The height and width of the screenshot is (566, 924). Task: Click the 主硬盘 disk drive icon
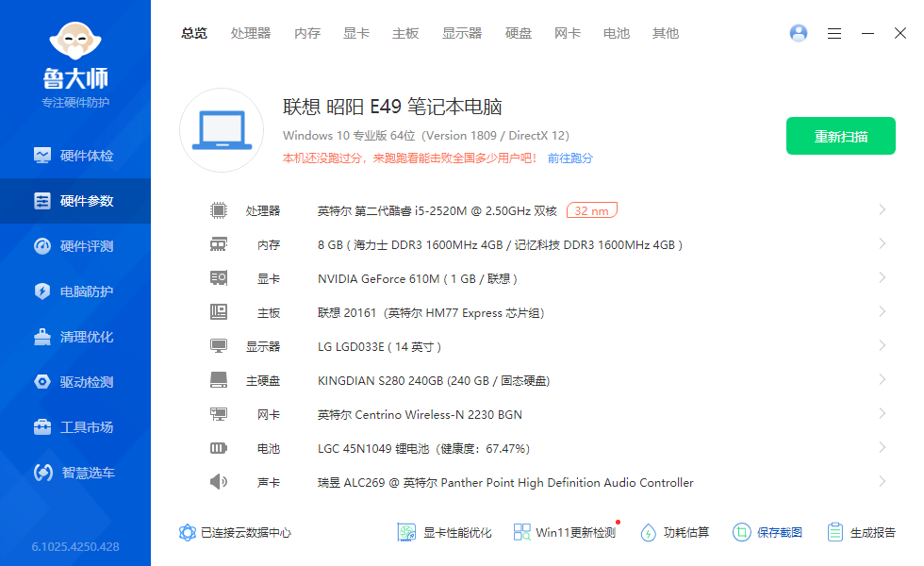click(219, 380)
